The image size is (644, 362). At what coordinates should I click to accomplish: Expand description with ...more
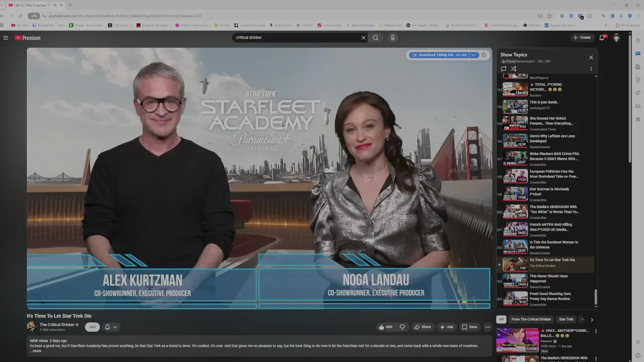coord(36,351)
